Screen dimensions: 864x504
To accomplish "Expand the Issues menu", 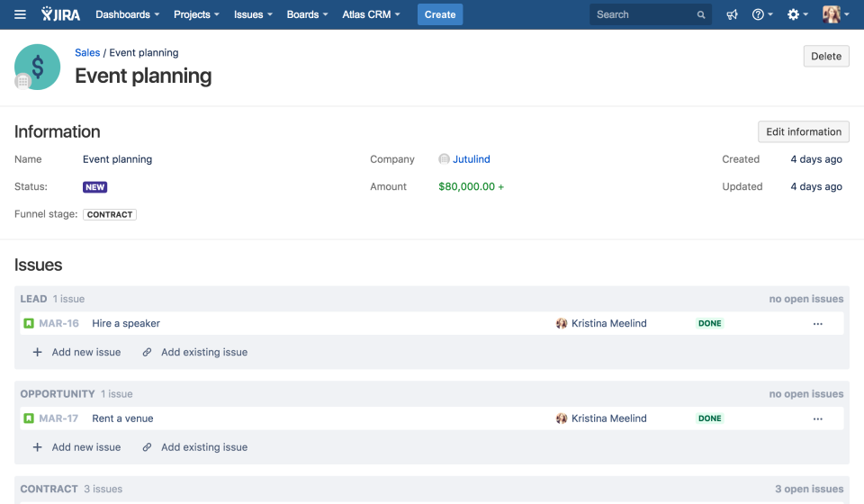I will (253, 14).
